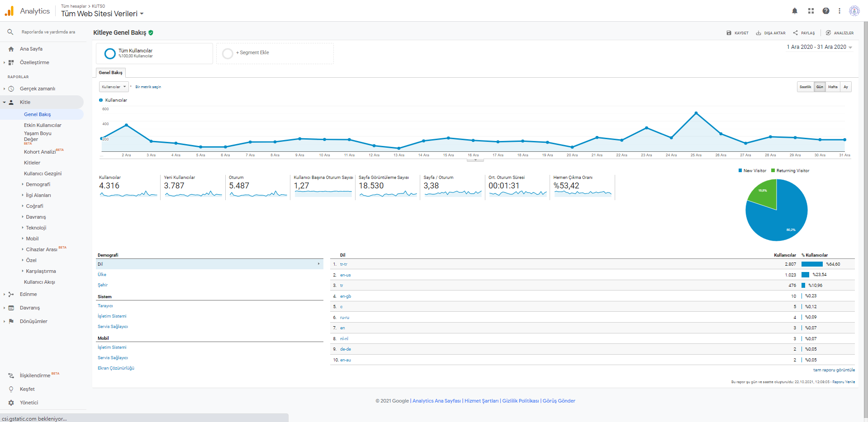The width and height of the screenshot is (868, 422).
Task: Click the Şehir demographic link
Action: (103, 285)
